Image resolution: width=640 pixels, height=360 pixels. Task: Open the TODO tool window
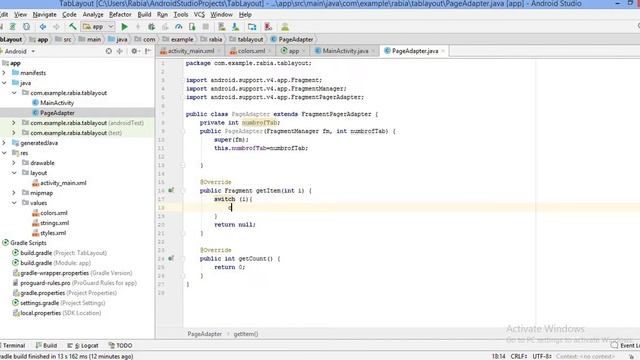120,345
